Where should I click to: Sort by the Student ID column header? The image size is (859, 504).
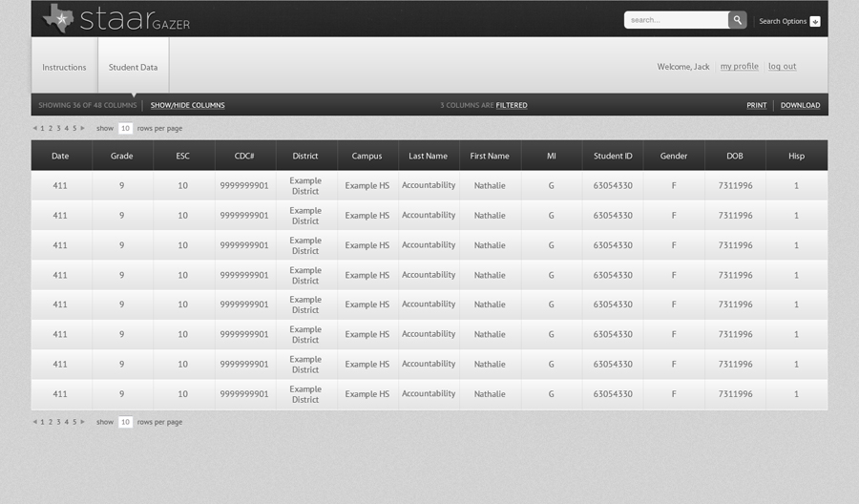pos(613,156)
